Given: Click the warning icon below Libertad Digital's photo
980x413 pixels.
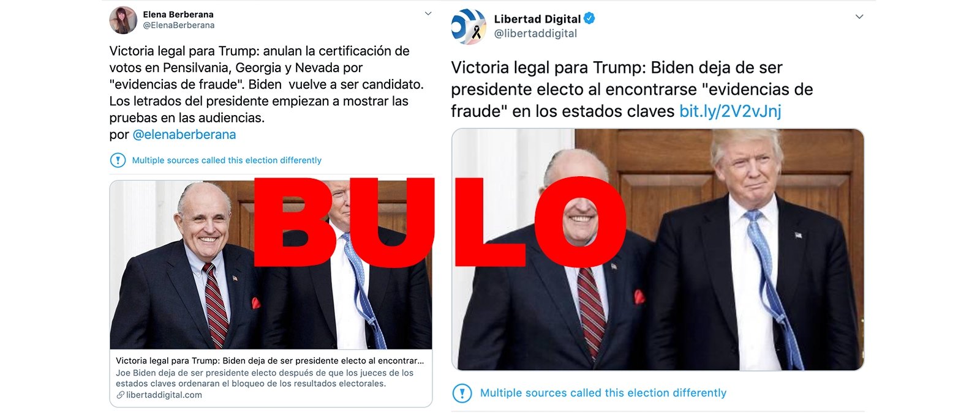Looking at the screenshot, I should click(x=462, y=393).
